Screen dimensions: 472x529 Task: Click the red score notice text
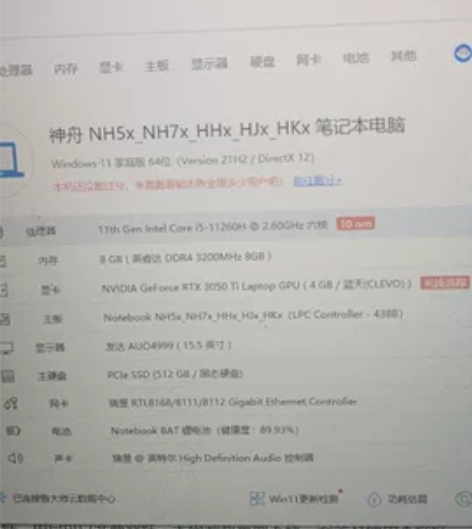(x=168, y=184)
